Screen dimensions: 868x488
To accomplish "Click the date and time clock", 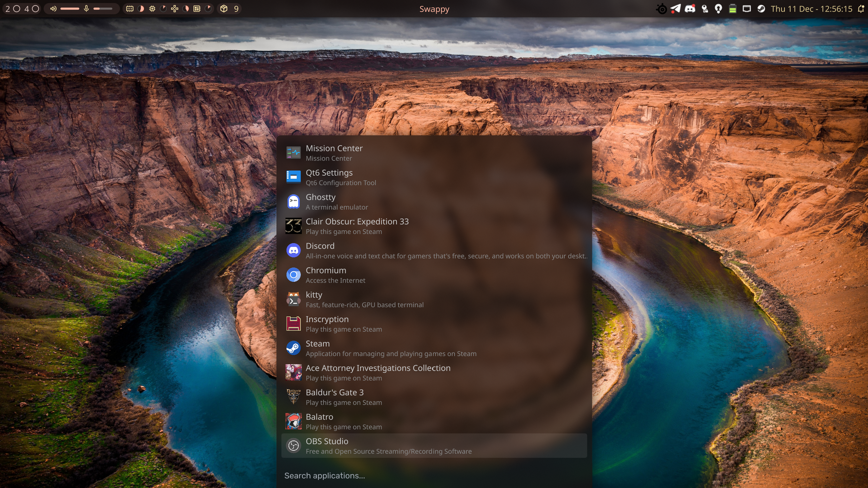I will 811,9.
